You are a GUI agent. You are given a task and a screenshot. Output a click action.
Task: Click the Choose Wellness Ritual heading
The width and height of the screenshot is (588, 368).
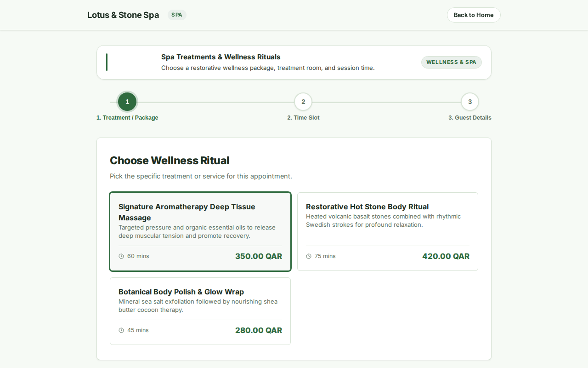(x=170, y=161)
